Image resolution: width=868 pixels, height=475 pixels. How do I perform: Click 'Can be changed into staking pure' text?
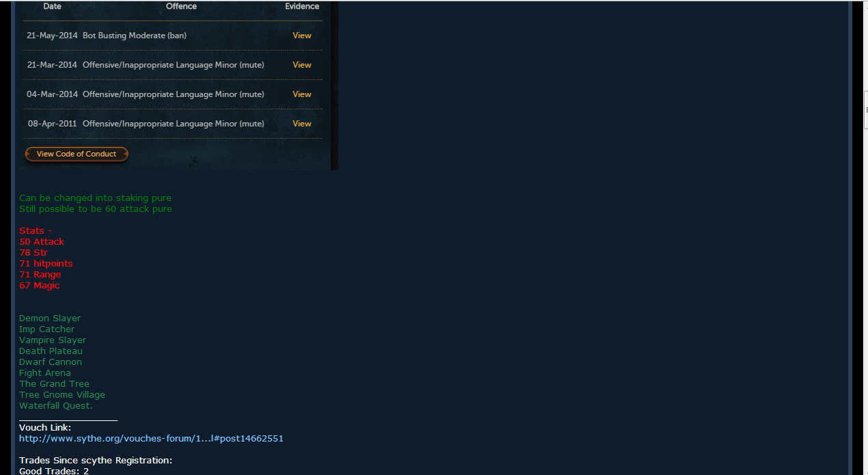[95, 198]
